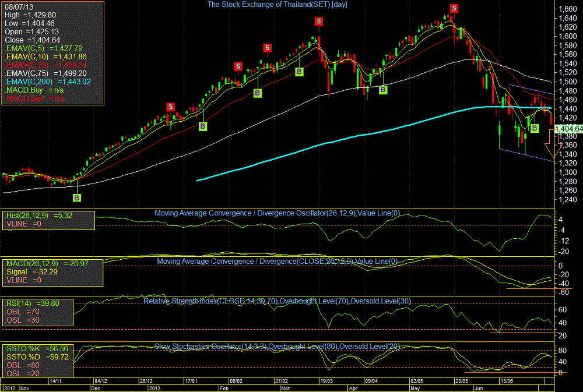Click the S sell marker at the May peak
Viewport: 583px width, 392px height.
pyautogui.click(x=454, y=9)
